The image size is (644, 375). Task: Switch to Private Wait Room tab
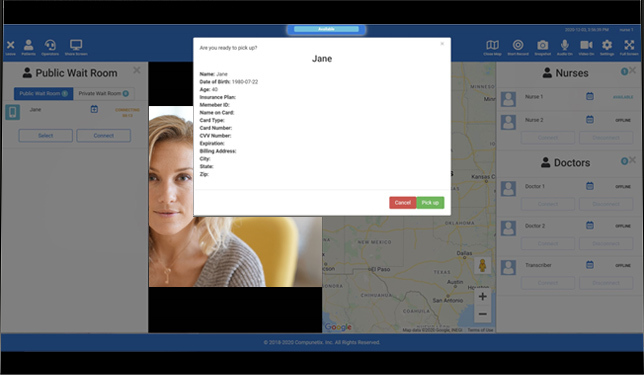[x=104, y=93]
